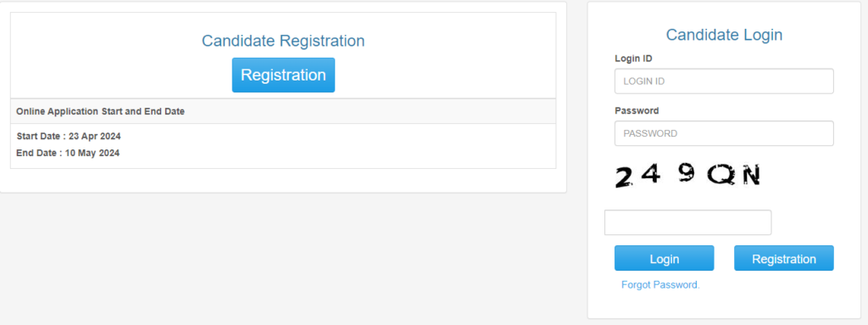Click the 249QN captcha image
Screen dimensions: 868x325
[x=688, y=177]
